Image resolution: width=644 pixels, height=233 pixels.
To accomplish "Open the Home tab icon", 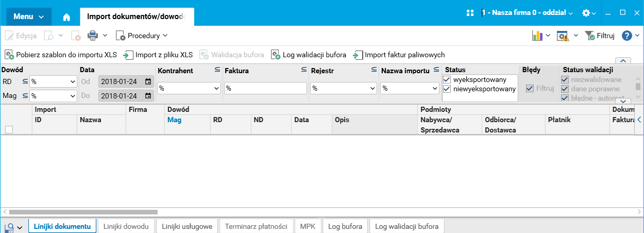I will pyautogui.click(x=66, y=16).
